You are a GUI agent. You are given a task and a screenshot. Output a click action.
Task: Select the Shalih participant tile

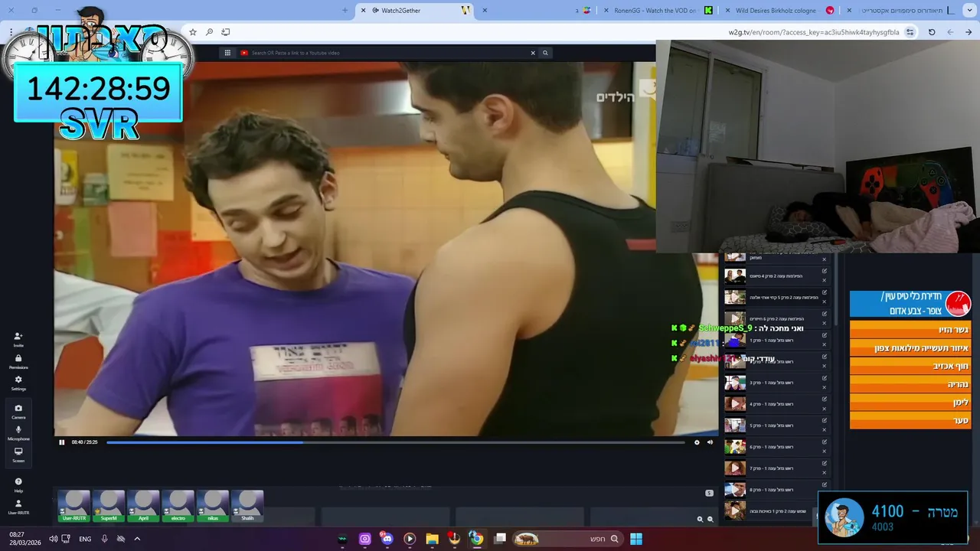(247, 506)
